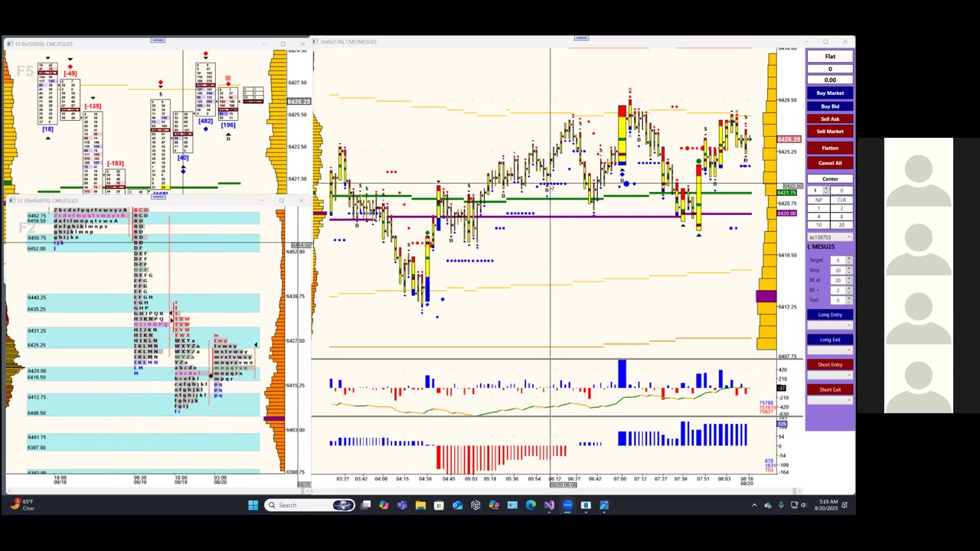Click the Buy Bid button

coord(830,106)
